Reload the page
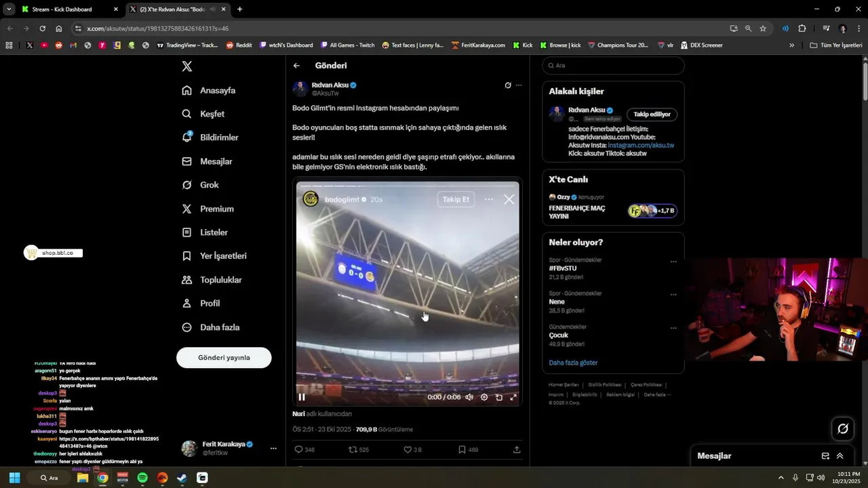This screenshot has height=488, width=868. (42, 28)
